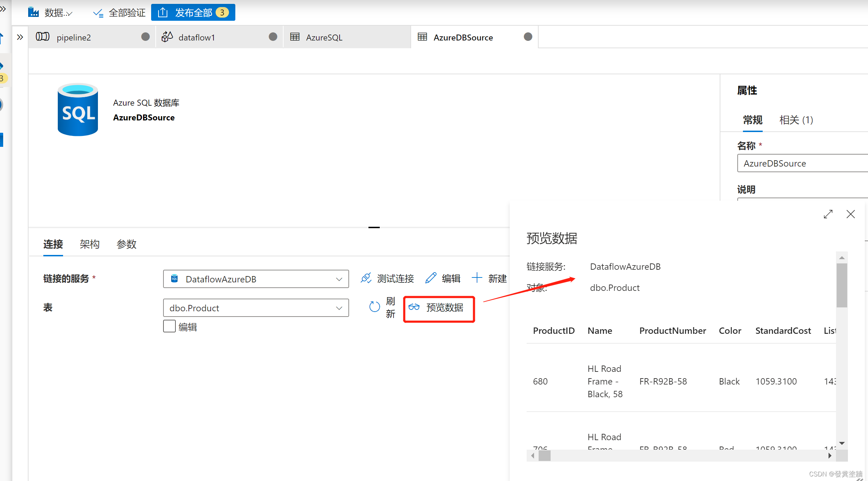Click the preview data glasses icon

point(414,307)
